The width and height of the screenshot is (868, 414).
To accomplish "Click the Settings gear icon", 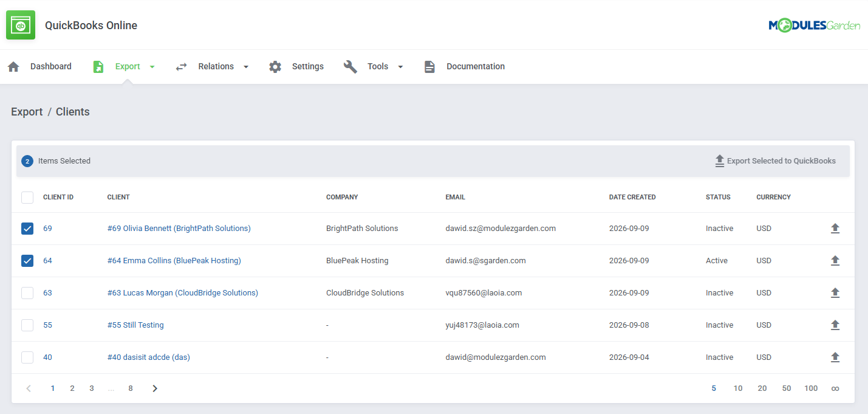I will tap(275, 66).
